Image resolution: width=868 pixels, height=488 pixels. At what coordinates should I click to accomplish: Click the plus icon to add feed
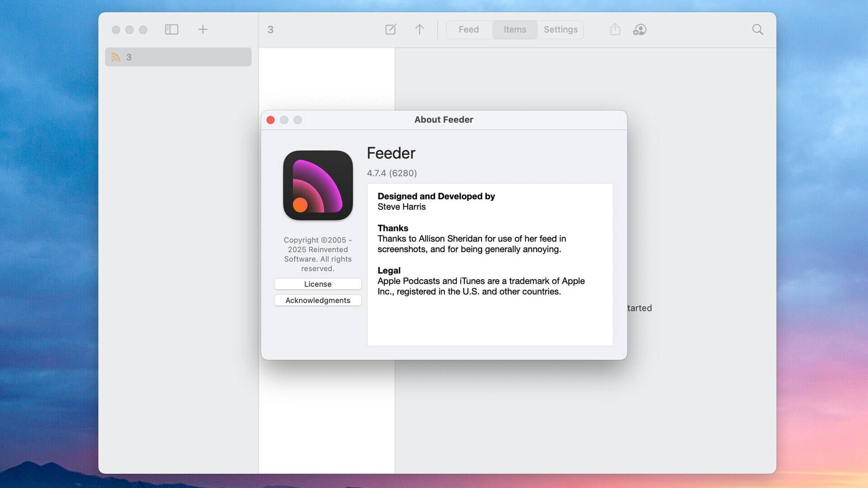click(x=203, y=30)
